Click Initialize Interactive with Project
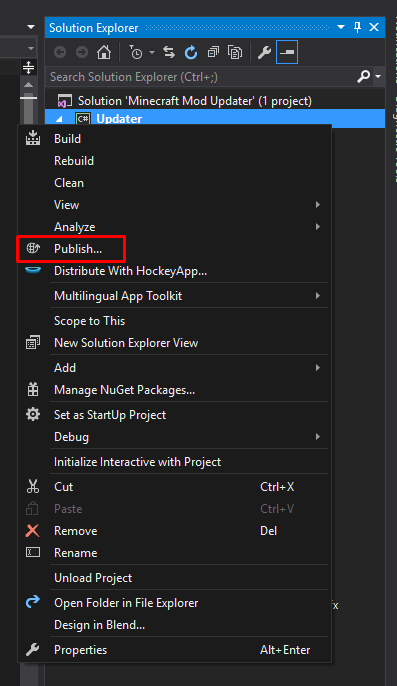Image resolution: width=397 pixels, height=686 pixels. (x=175, y=462)
